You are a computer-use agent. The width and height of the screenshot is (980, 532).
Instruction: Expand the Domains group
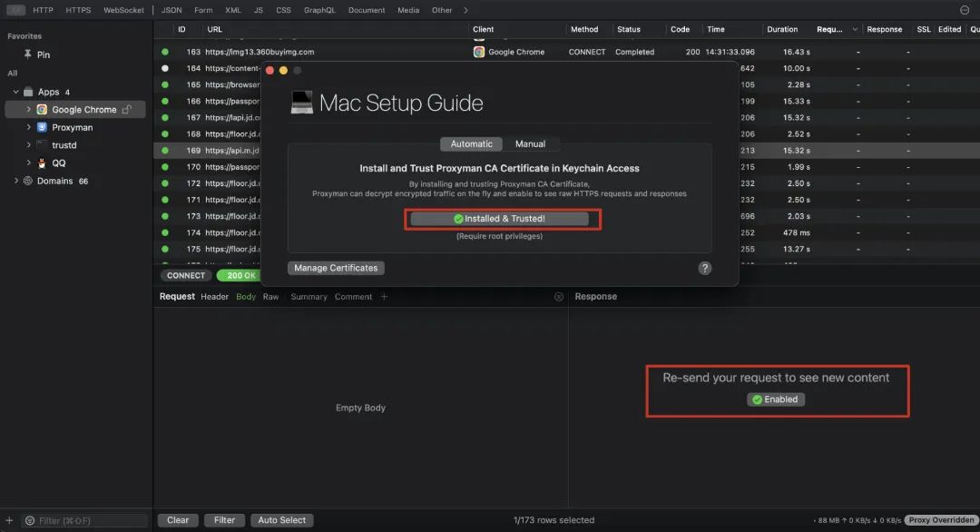click(x=15, y=181)
